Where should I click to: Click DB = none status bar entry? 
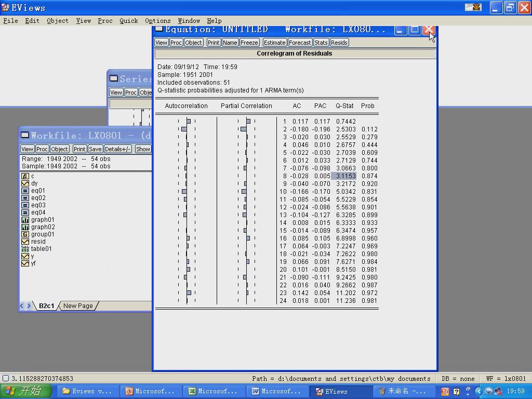click(458, 379)
